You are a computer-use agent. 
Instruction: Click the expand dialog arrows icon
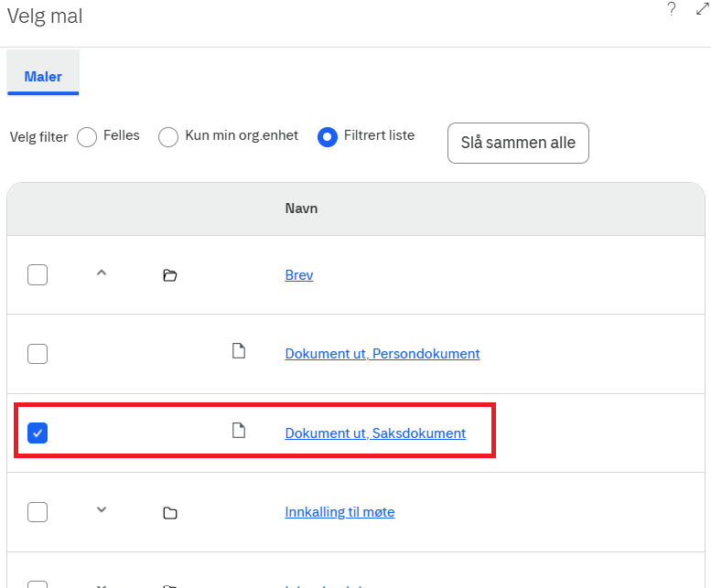[702, 10]
